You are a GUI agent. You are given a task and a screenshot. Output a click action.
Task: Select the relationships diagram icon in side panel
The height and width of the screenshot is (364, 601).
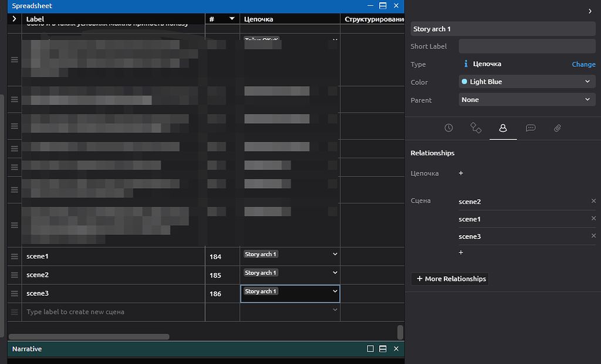pyautogui.click(x=476, y=128)
